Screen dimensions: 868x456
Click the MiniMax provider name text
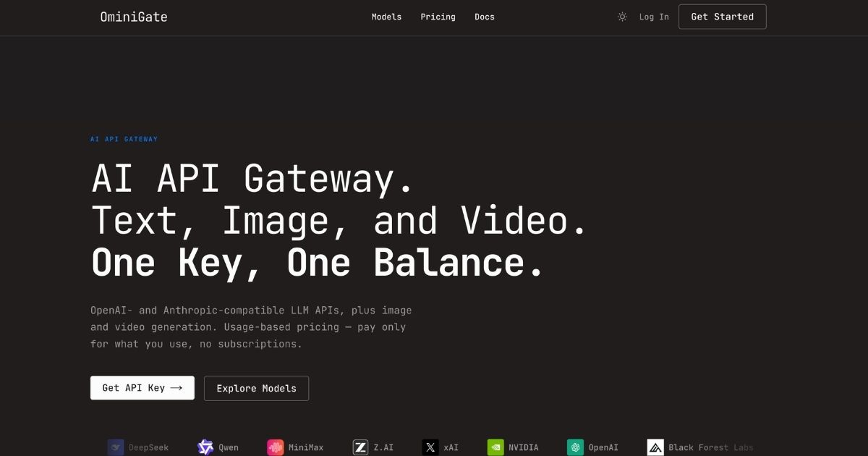point(306,447)
